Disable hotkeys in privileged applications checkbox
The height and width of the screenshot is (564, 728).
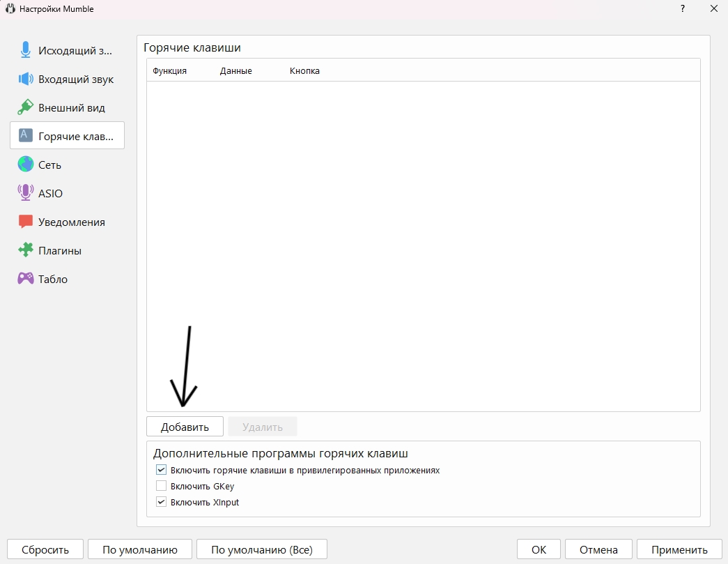161,470
